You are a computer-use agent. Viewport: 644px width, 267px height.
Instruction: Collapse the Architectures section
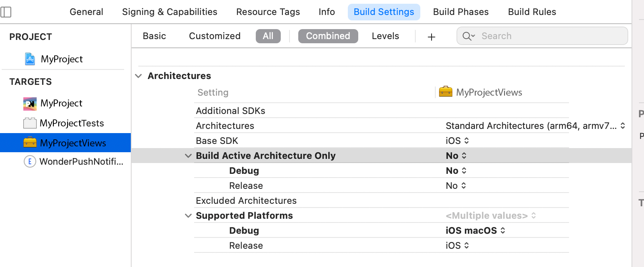[x=138, y=76]
